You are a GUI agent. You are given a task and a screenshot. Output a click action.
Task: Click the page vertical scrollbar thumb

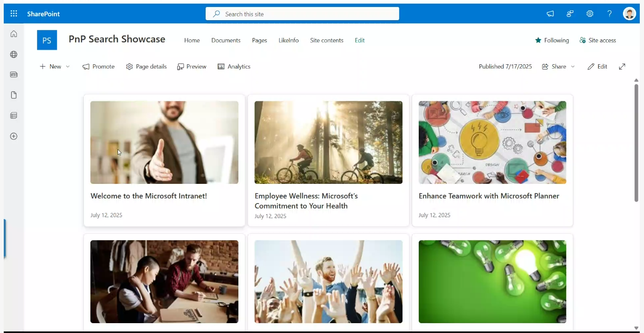click(x=636, y=143)
